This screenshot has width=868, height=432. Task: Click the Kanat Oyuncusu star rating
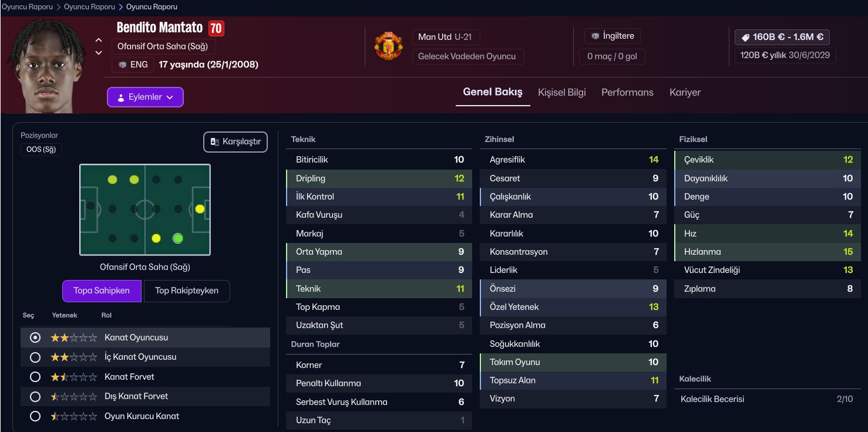(73, 338)
